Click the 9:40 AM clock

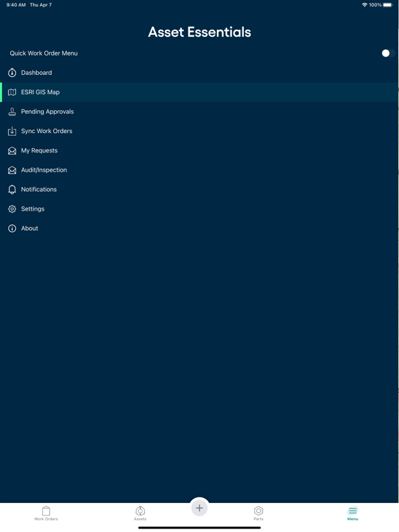point(16,5)
